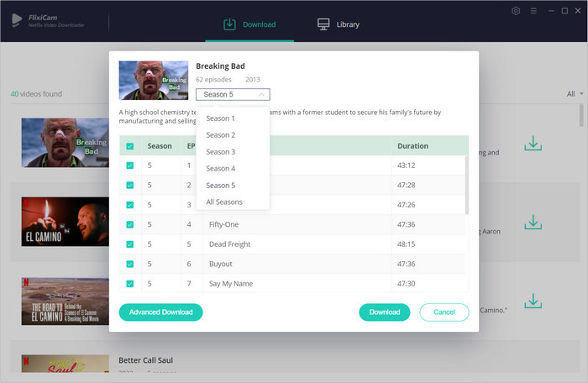
Task: Click the Season column header
Action: [x=160, y=146]
